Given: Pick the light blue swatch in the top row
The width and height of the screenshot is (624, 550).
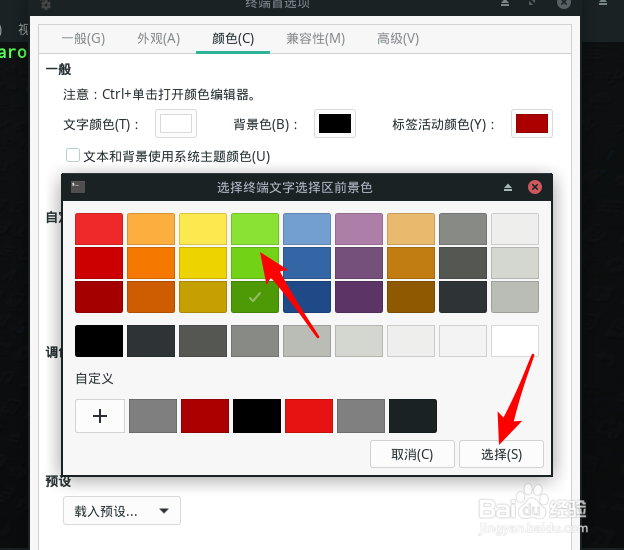Looking at the screenshot, I should point(307,229).
